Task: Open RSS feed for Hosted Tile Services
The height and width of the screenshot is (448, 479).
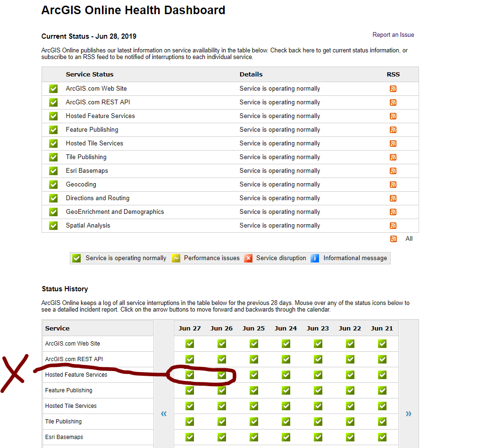Action: 393,144
